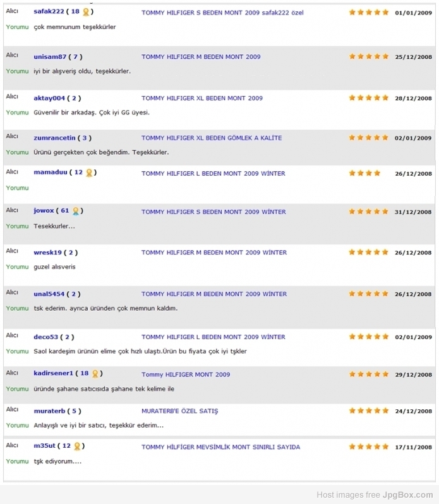Click mamaduu's gold badge icon
The width and height of the screenshot is (439, 504).
89,173
